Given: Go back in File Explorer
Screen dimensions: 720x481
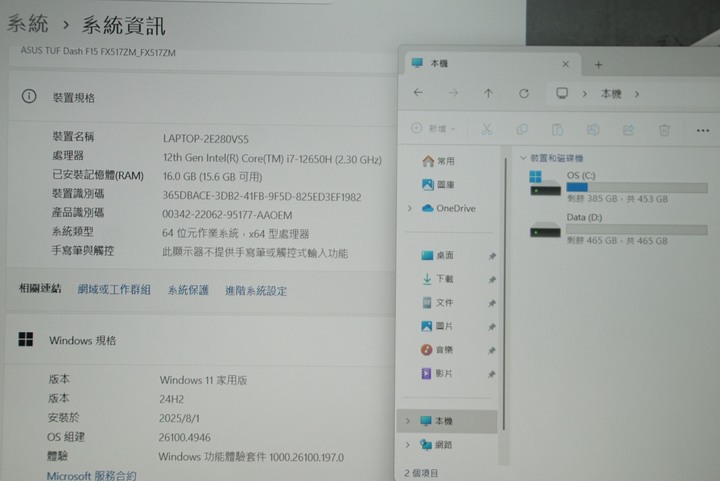Looking at the screenshot, I should point(418,93).
